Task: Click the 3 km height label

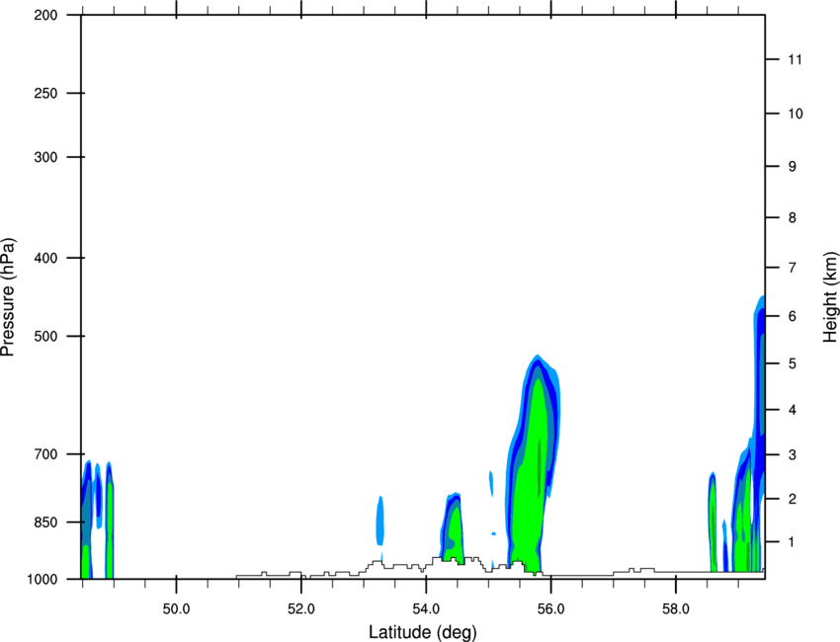Action: (793, 455)
